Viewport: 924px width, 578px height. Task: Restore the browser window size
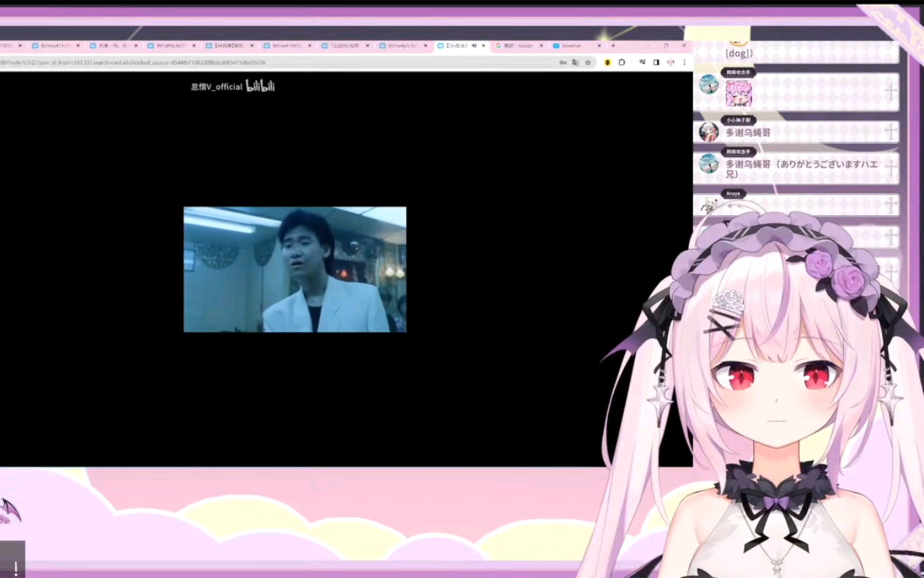[666, 45]
